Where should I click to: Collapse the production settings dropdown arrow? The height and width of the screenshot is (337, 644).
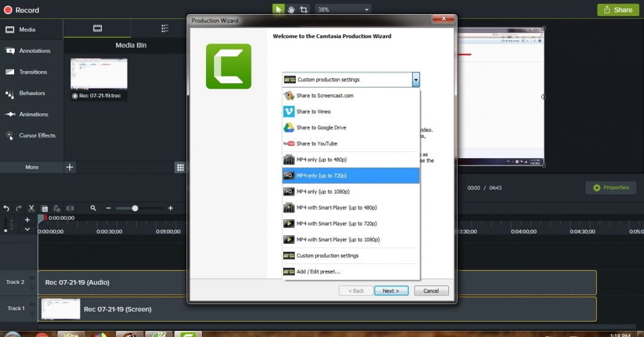click(x=416, y=80)
